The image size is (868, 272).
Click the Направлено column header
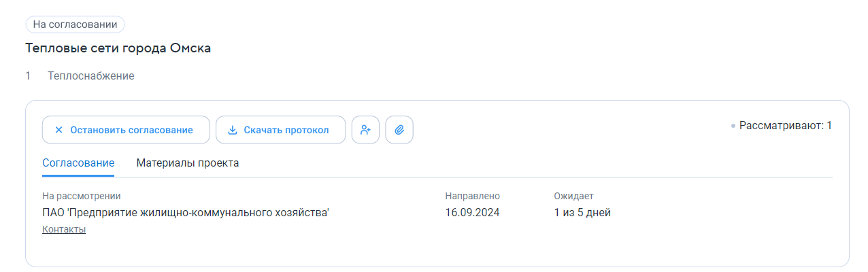(x=473, y=196)
